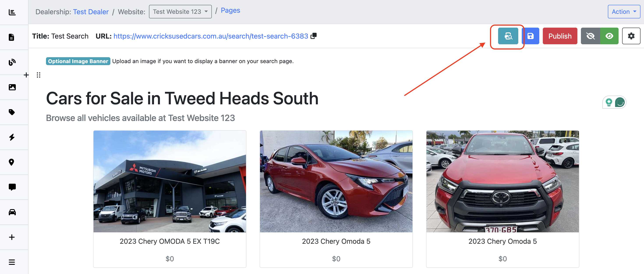Open the Action dropdown menu
Screen dimensions: 644x274
(x=623, y=12)
